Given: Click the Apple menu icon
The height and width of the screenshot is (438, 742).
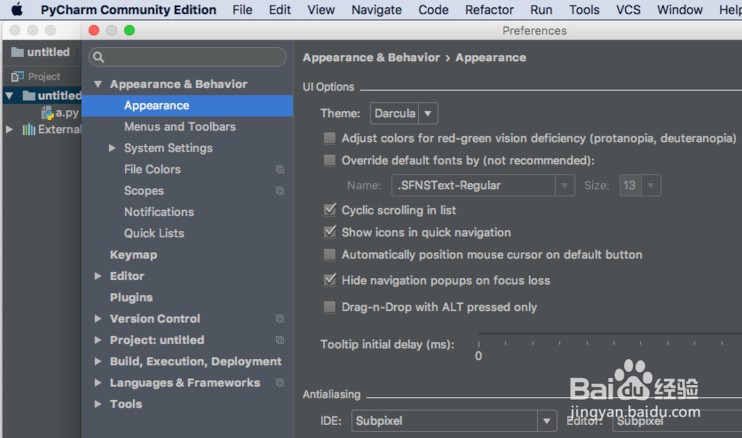Looking at the screenshot, I should tap(17, 10).
